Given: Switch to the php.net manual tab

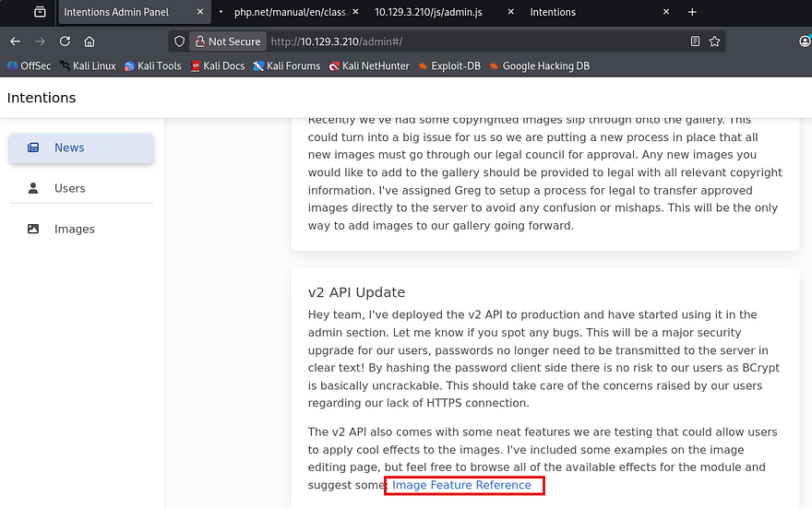Looking at the screenshot, I should tap(284, 12).
